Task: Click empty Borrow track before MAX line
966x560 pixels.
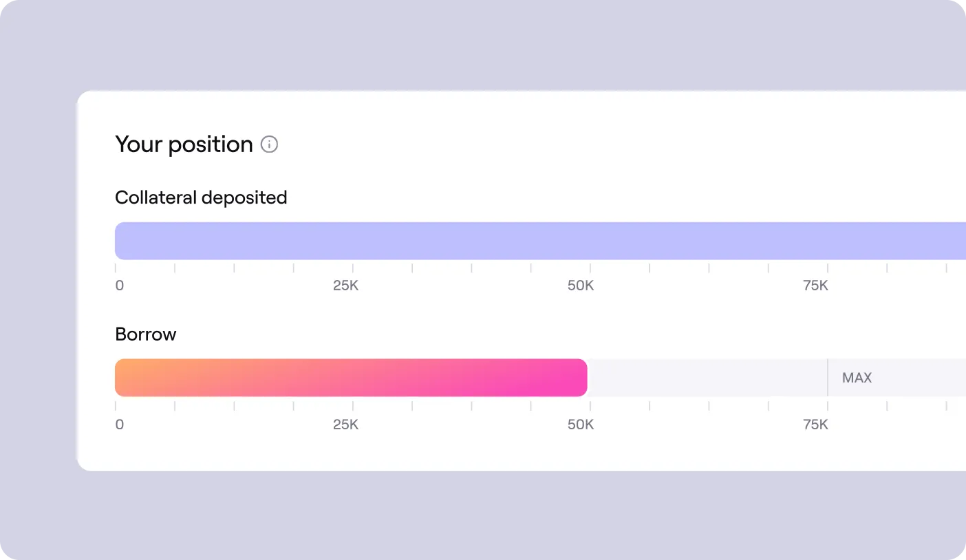Action: [x=707, y=378]
